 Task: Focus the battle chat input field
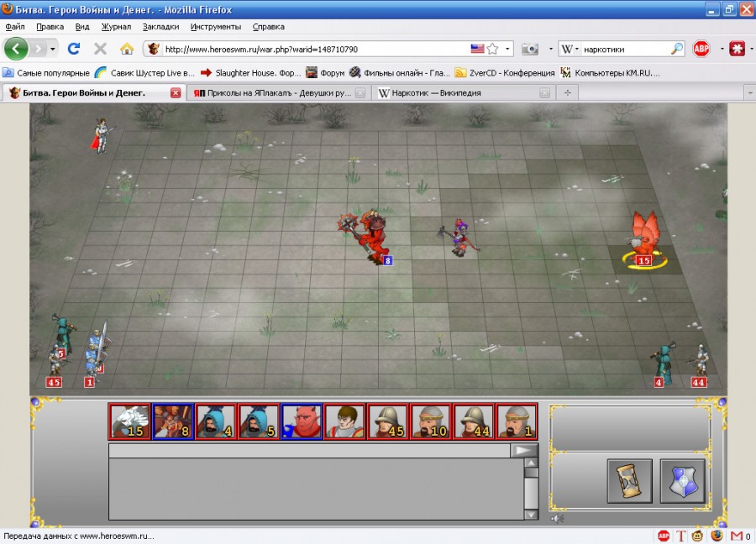point(309,451)
